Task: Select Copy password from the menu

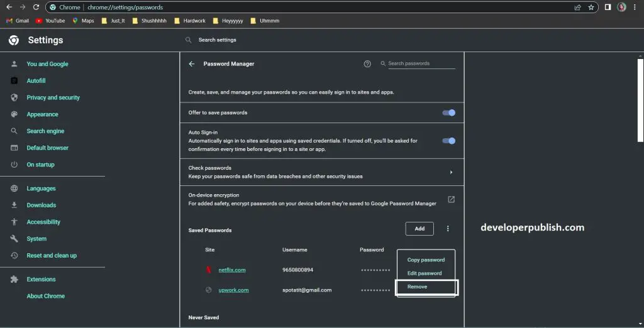Action: point(426,260)
